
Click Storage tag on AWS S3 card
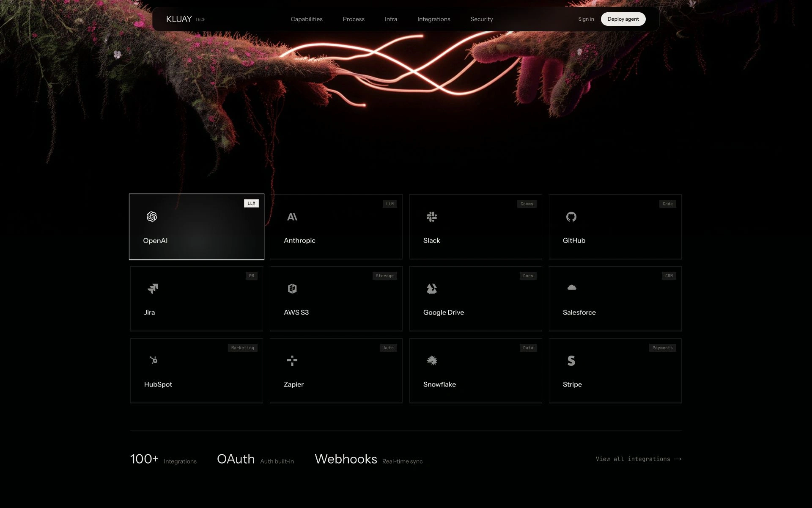pos(385,276)
